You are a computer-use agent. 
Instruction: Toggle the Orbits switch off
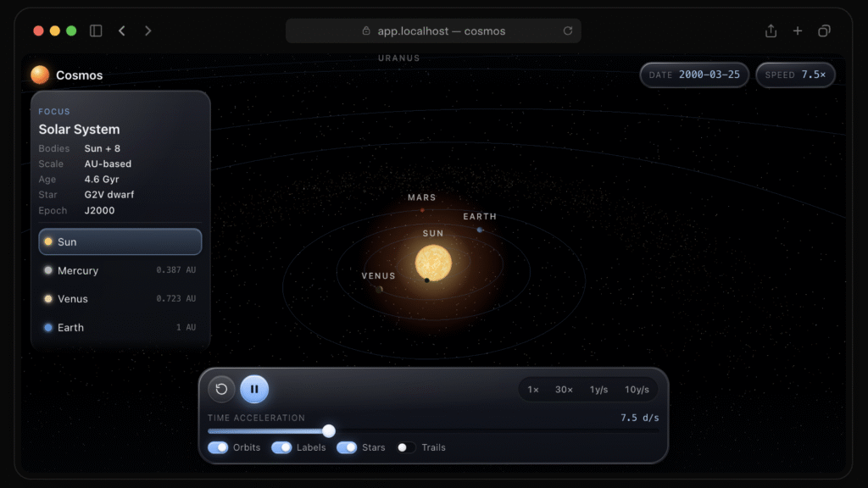pyautogui.click(x=218, y=447)
